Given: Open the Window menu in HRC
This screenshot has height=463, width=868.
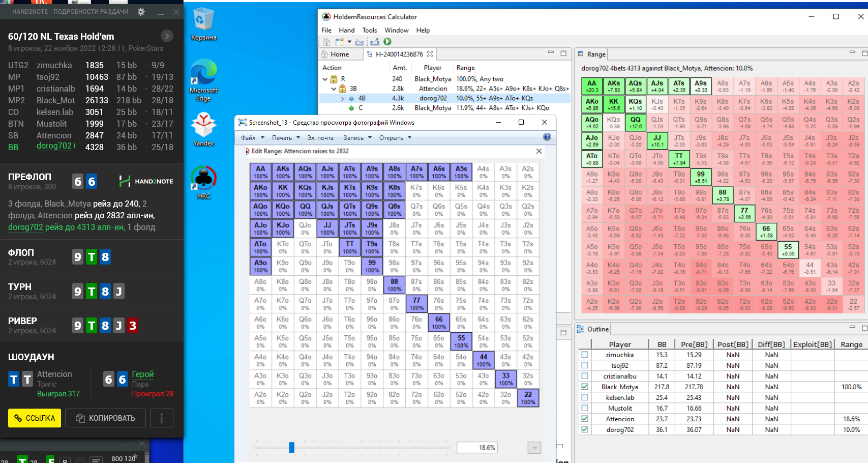Looking at the screenshot, I should (397, 30).
